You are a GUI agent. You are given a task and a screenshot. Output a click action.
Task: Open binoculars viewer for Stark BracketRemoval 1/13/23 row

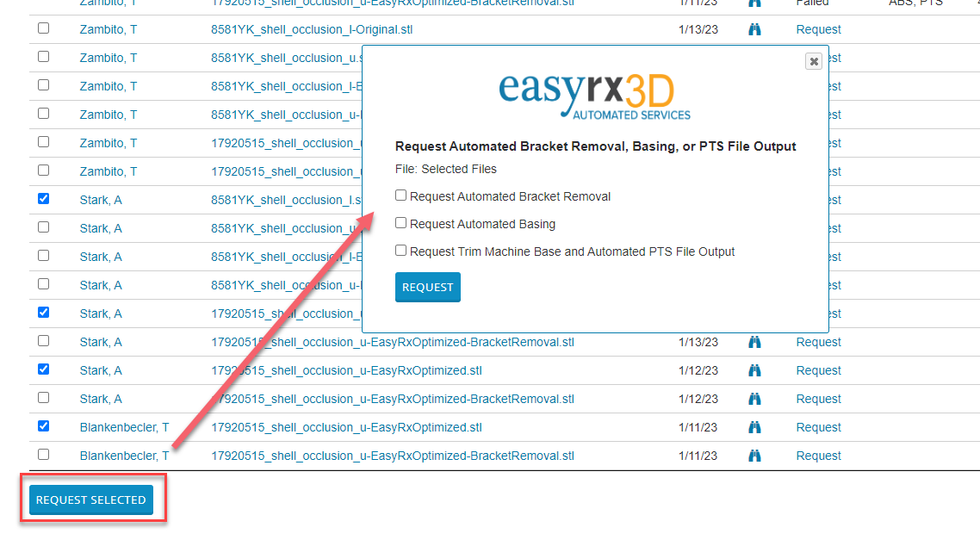(x=754, y=342)
